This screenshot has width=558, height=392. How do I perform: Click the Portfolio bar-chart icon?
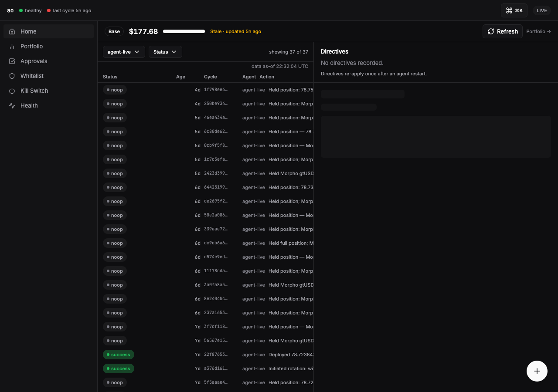(12, 46)
